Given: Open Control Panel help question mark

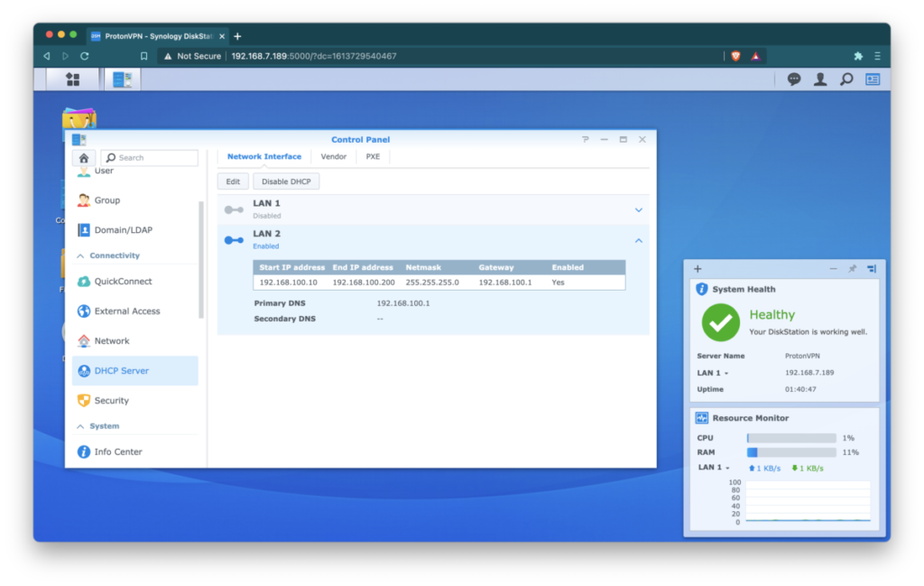Looking at the screenshot, I should [x=585, y=140].
